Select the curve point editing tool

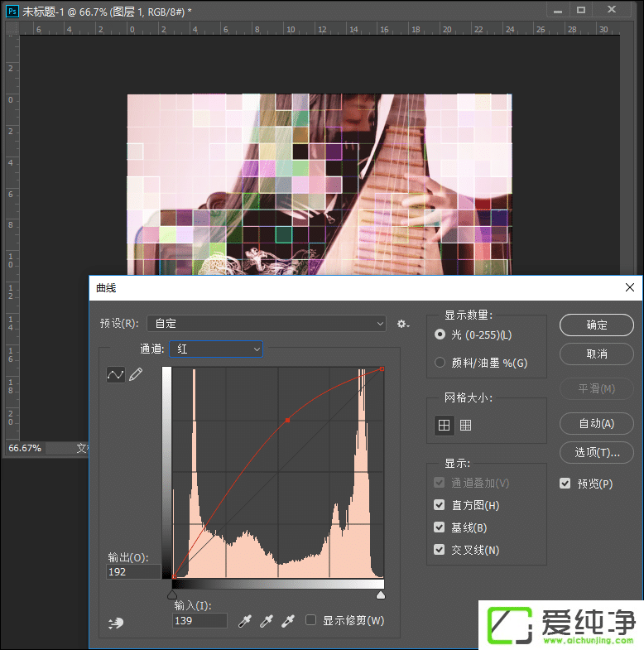tap(116, 375)
